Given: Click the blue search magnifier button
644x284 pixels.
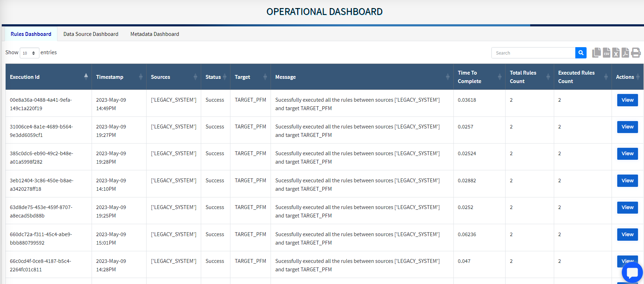Looking at the screenshot, I should pyautogui.click(x=581, y=53).
